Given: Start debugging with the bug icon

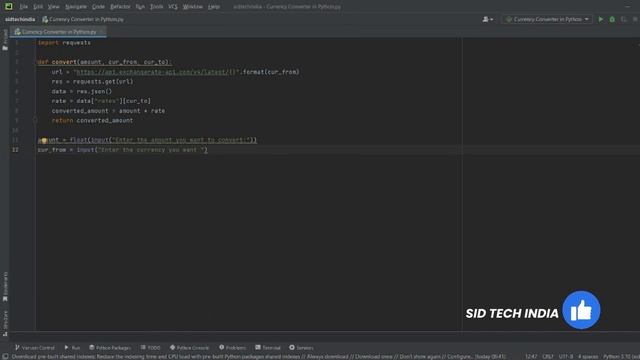Looking at the screenshot, I should [612, 19].
